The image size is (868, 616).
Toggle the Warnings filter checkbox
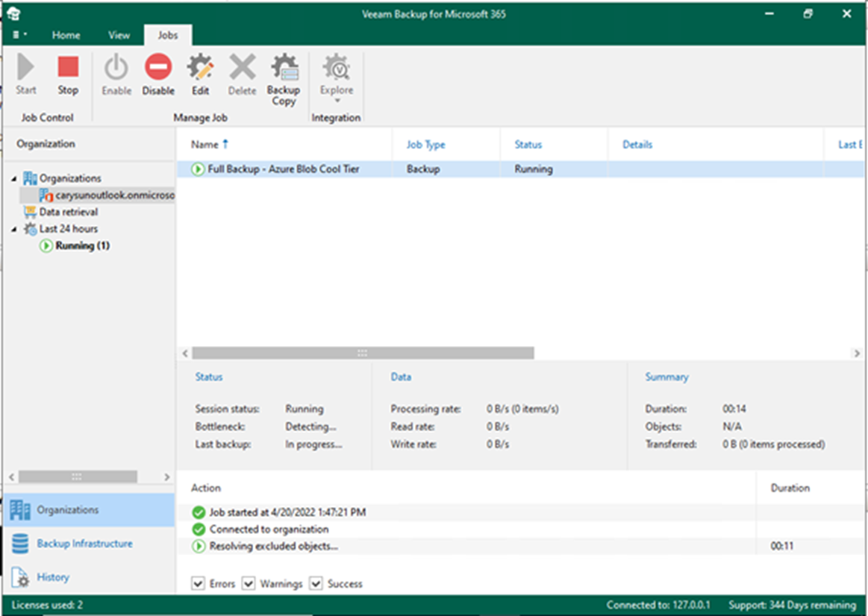click(x=249, y=583)
